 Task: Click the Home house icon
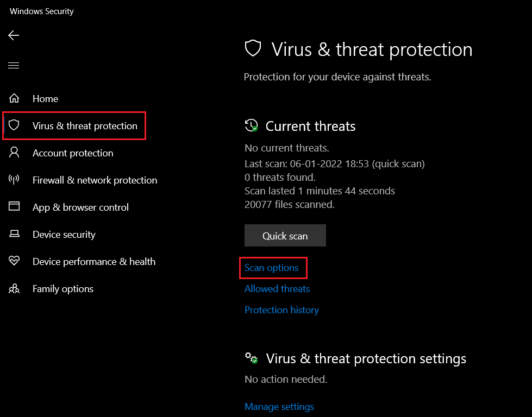(x=14, y=99)
